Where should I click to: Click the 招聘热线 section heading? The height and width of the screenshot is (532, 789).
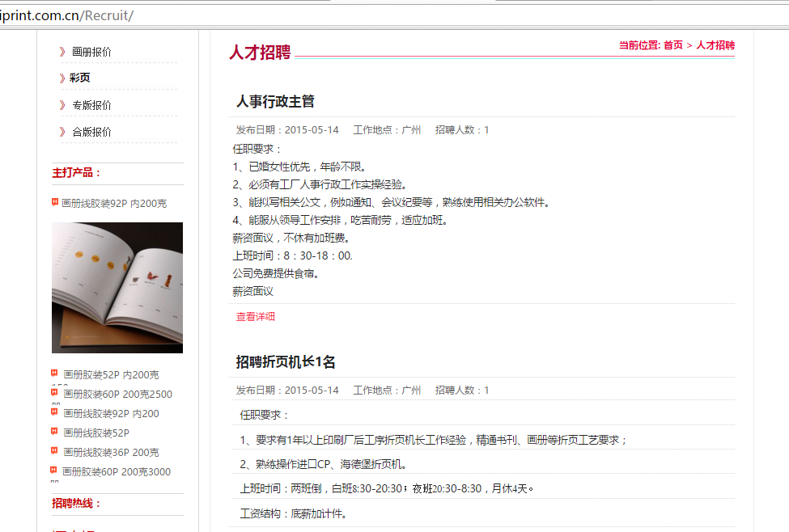pos(76,504)
